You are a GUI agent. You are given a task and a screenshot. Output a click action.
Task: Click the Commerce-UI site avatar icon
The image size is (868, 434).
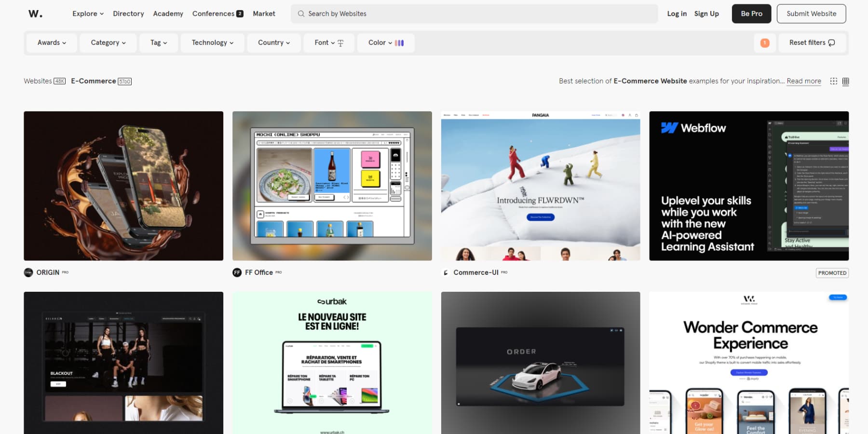click(x=445, y=272)
